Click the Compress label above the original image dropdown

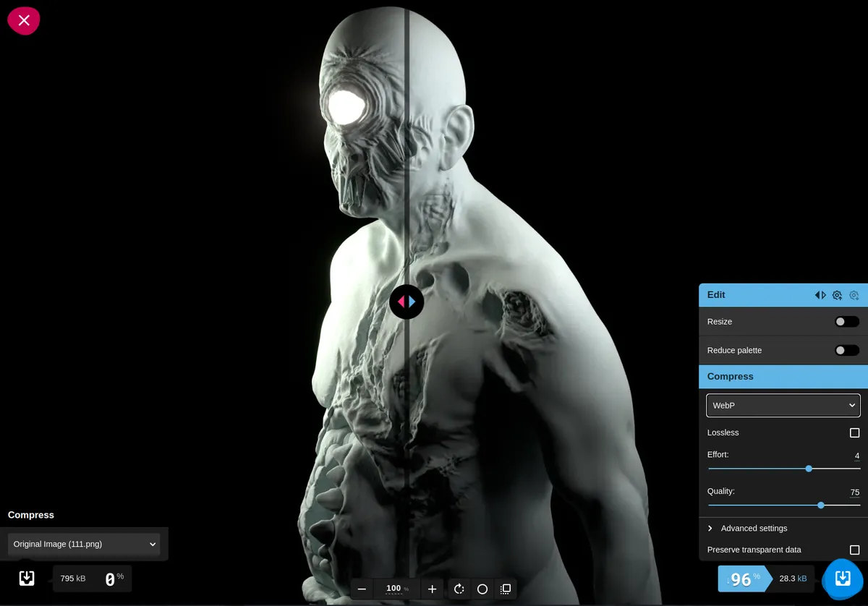(31, 515)
